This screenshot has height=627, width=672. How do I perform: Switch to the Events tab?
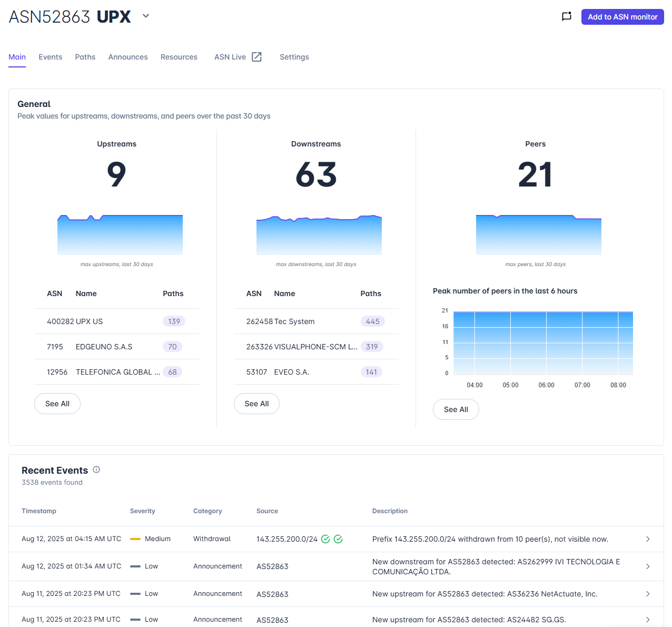point(51,57)
